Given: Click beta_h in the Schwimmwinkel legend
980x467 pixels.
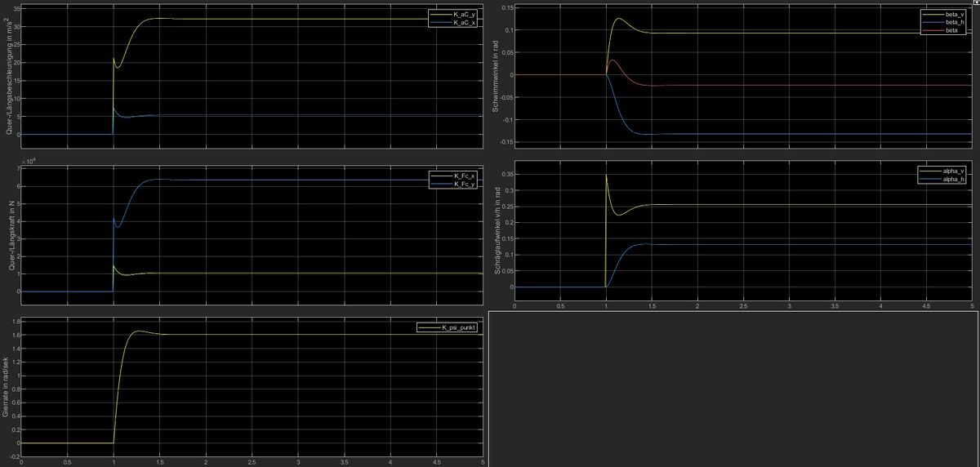Looking at the screenshot, I should point(953,22).
